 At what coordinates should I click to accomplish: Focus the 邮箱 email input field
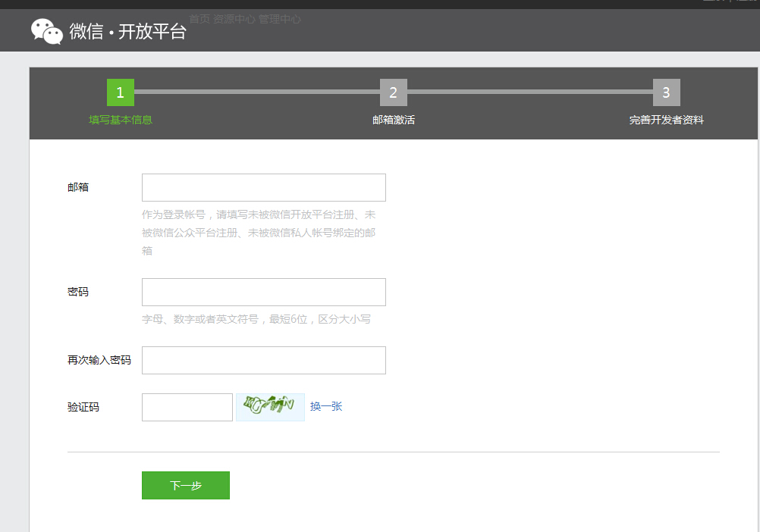click(x=264, y=187)
